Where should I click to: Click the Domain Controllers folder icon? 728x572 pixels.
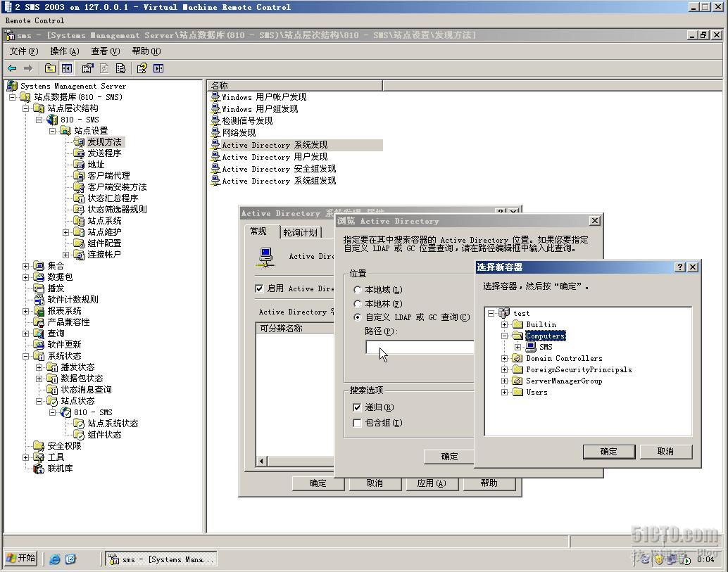coord(517,358)
